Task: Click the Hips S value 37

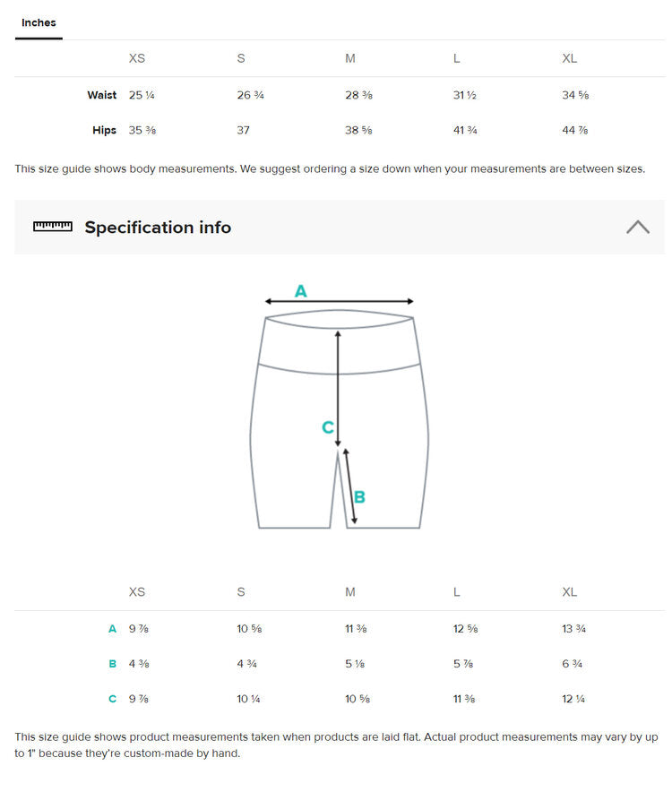Action: tap(243, 130)
